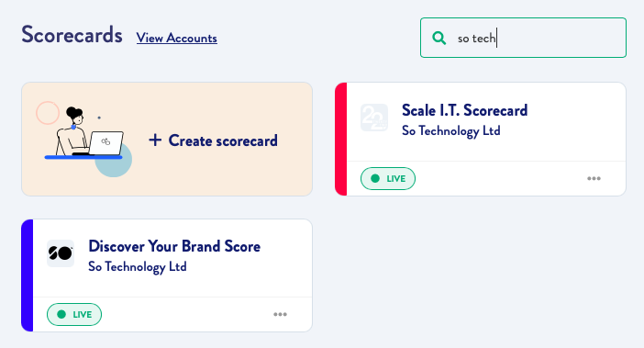Click the red color bar on Scale I.T. card
The image size is (644, 348).
point(341,139)
